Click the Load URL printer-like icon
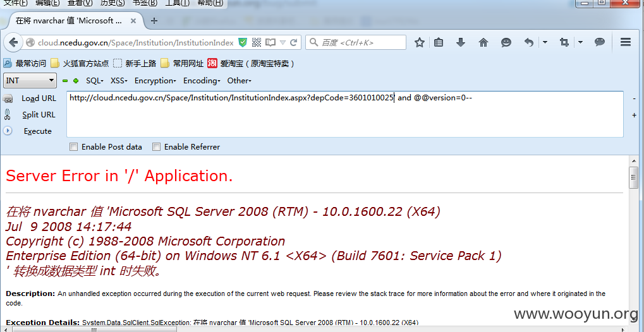 [8, 98]
